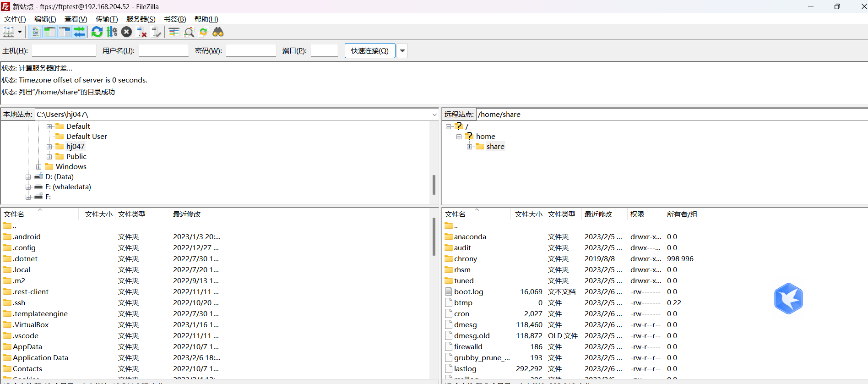The image size is (868, 384).
Task: Sort remote files by 权限 header
Action: 646,214
